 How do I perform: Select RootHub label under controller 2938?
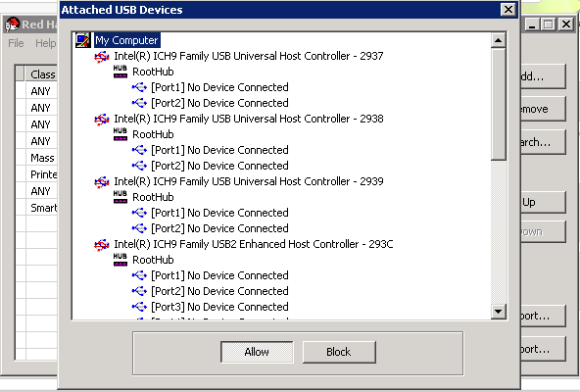(x=153, y=134)
